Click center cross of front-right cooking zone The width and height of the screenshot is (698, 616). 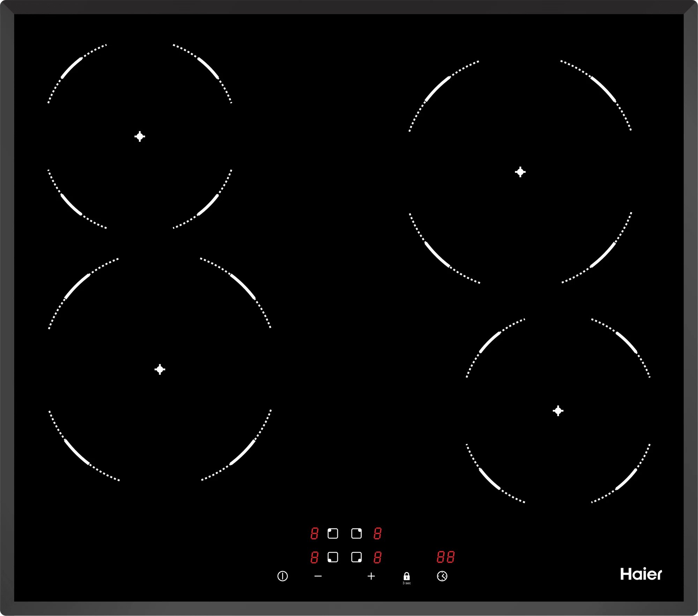pyautogui.click(x=558, y=411)
